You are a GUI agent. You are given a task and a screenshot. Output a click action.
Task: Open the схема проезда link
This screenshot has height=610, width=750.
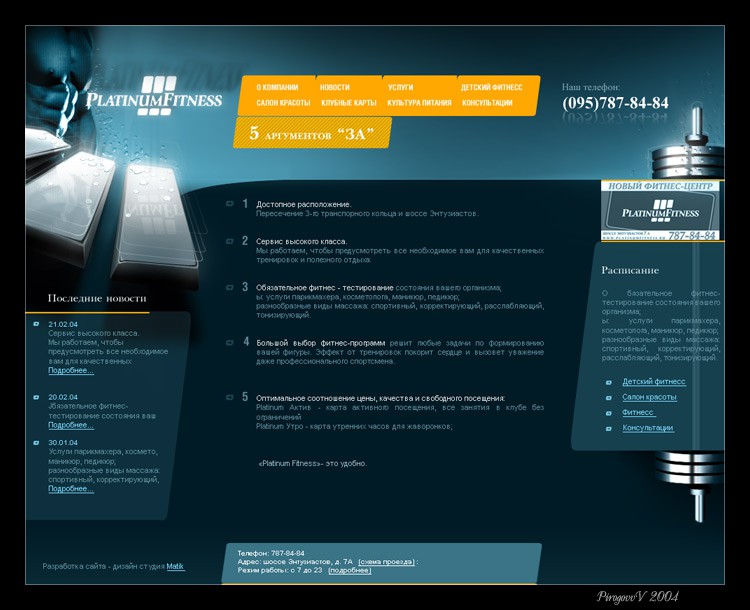pos(386,562)
